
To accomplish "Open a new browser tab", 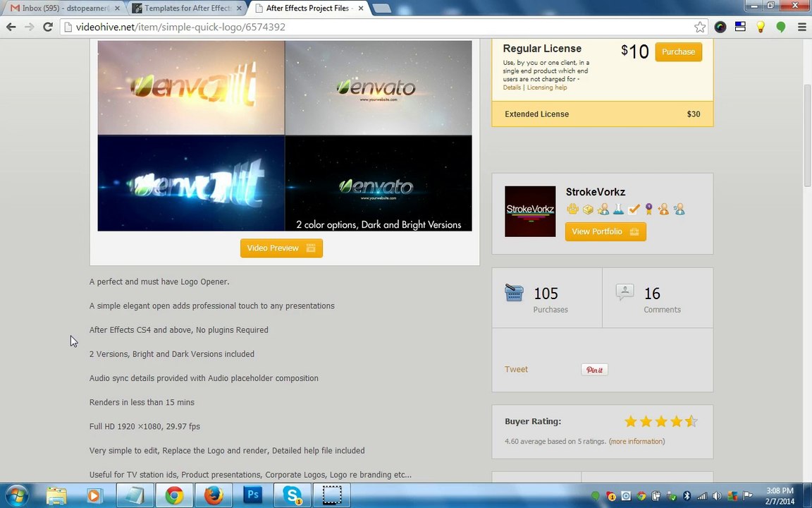I will click(381, 8).
